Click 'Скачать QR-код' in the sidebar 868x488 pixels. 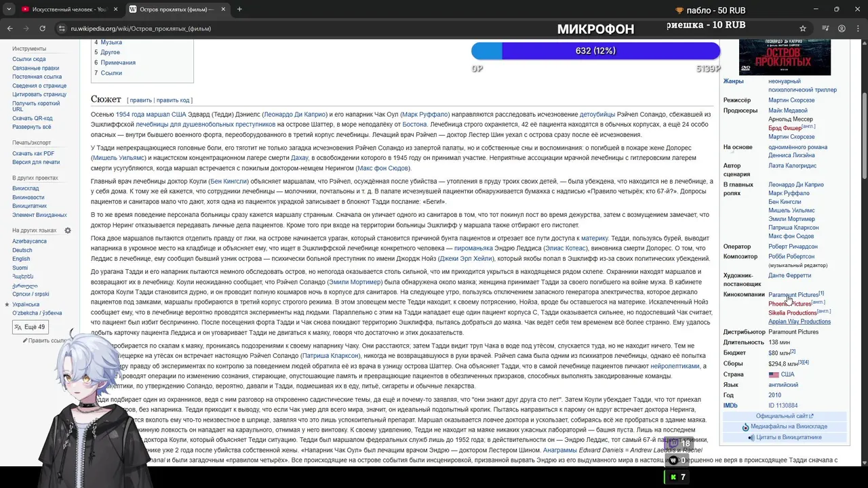(x=32, y=118)
